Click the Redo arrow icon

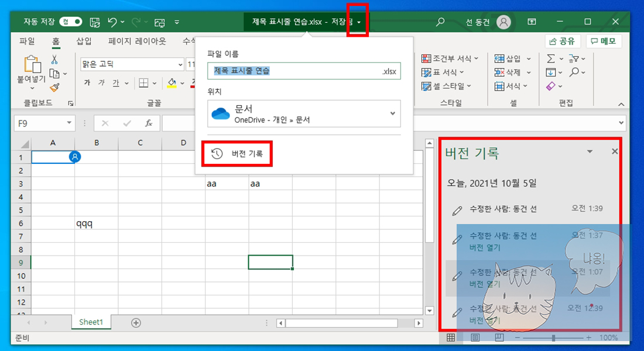136,22
